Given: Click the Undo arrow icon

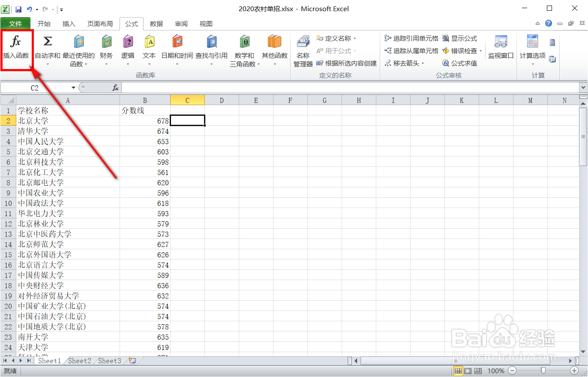Looking at the screenshot, I should 29,9.
